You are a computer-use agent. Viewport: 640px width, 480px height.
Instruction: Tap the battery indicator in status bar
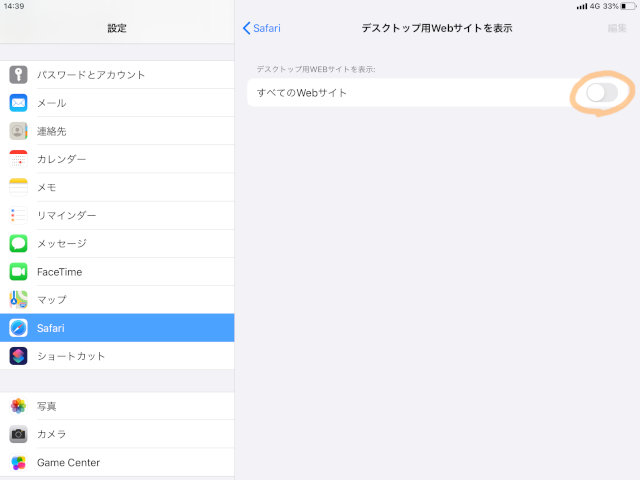(x=628, y=6)
